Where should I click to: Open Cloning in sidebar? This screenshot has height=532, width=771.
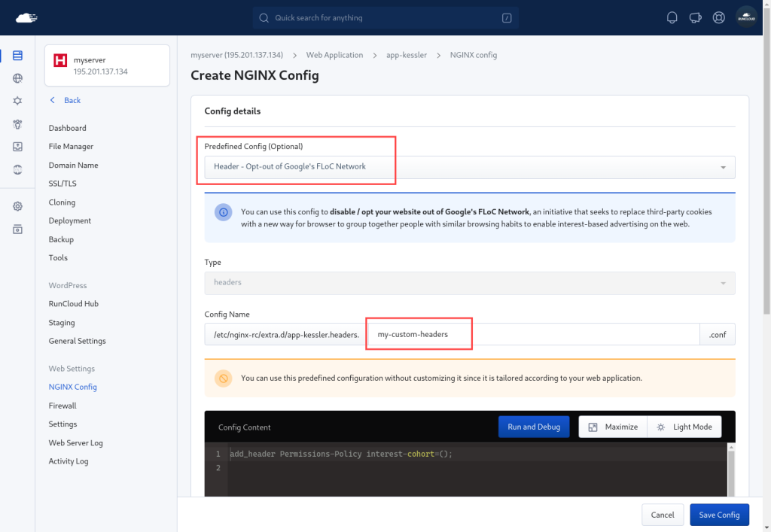(x=62, y=202)
